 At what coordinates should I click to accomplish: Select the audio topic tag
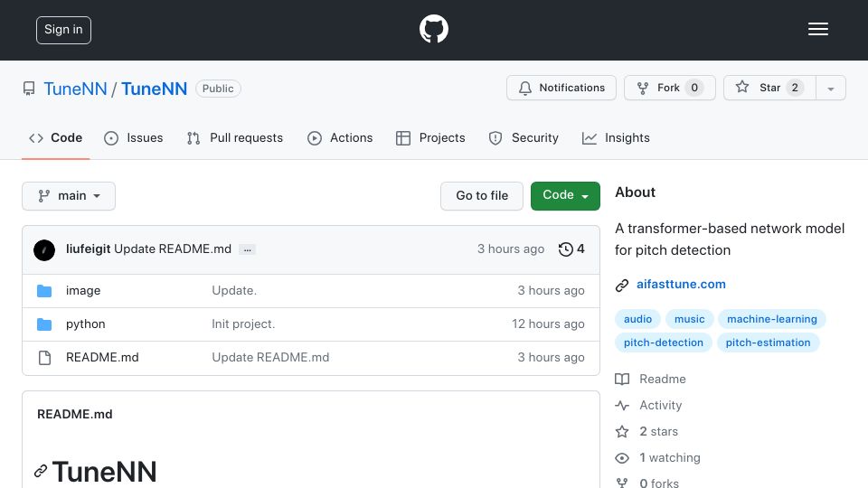(x=637, y=319)
